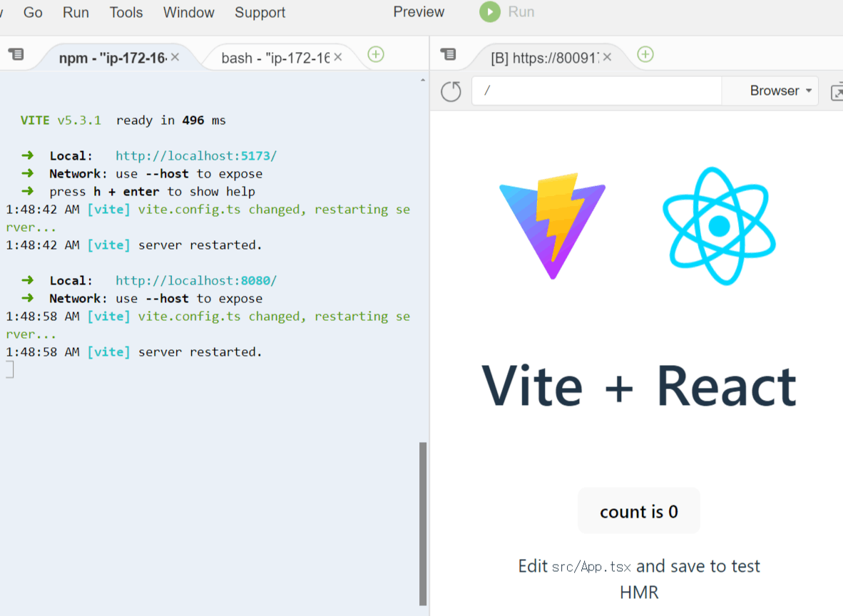
Task: Pop out preview into new window
Action: tap(837, 91)
